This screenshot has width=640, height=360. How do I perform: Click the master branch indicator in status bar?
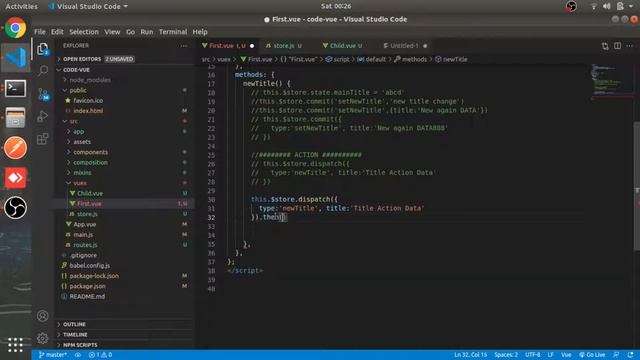tap(52, 355)
